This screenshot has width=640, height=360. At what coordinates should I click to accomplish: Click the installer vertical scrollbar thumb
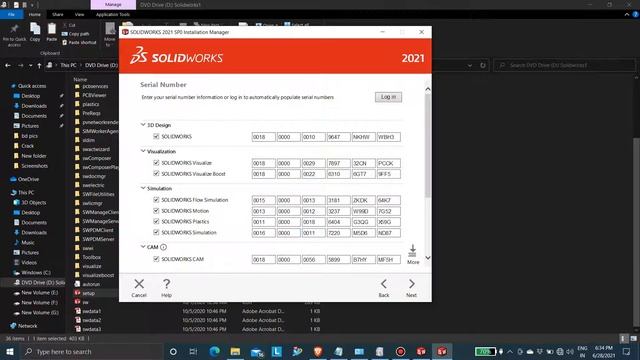click(427, 145)
